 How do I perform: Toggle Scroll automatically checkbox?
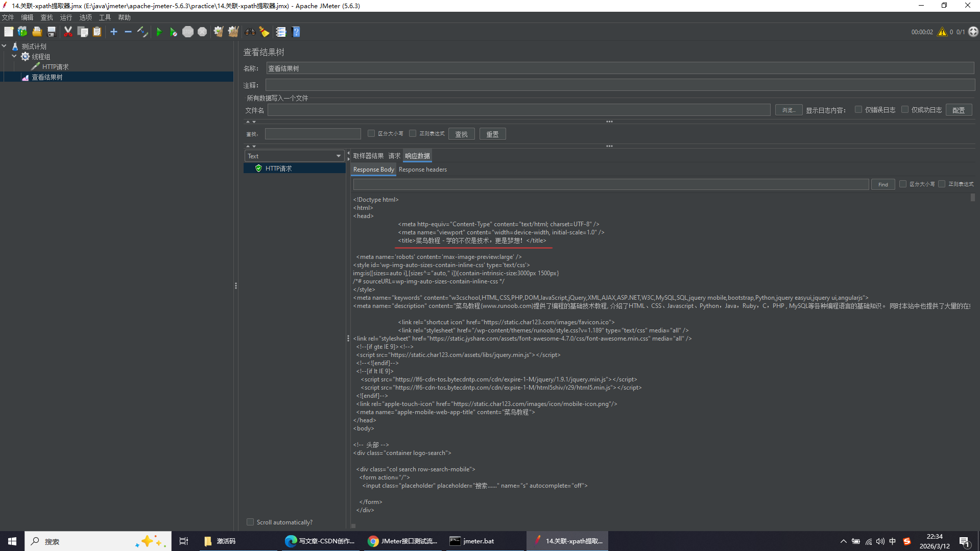[250, 522]
